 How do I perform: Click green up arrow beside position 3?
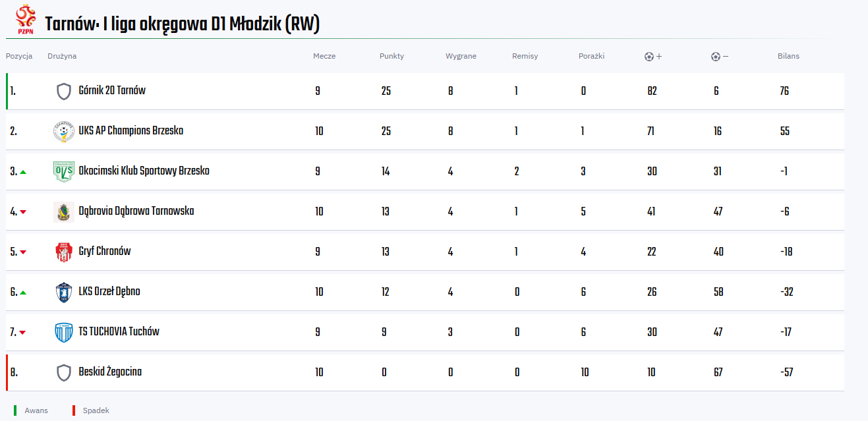pos(23,172)
